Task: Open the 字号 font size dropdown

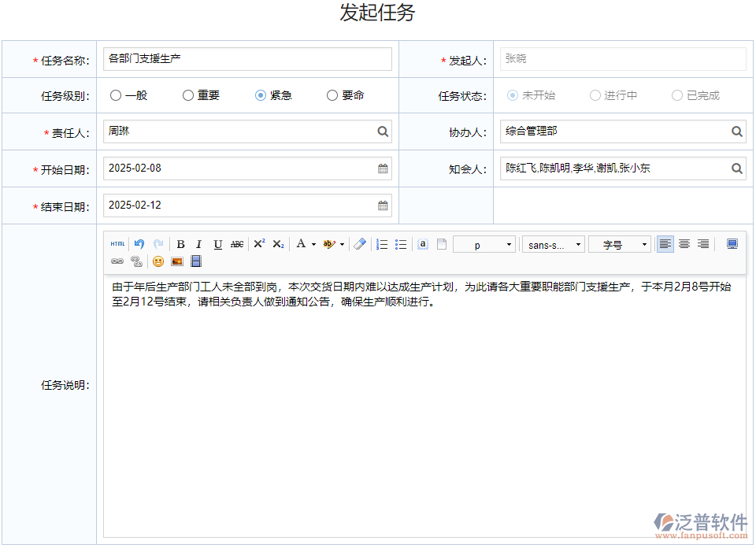Action: tap(619, 245)
